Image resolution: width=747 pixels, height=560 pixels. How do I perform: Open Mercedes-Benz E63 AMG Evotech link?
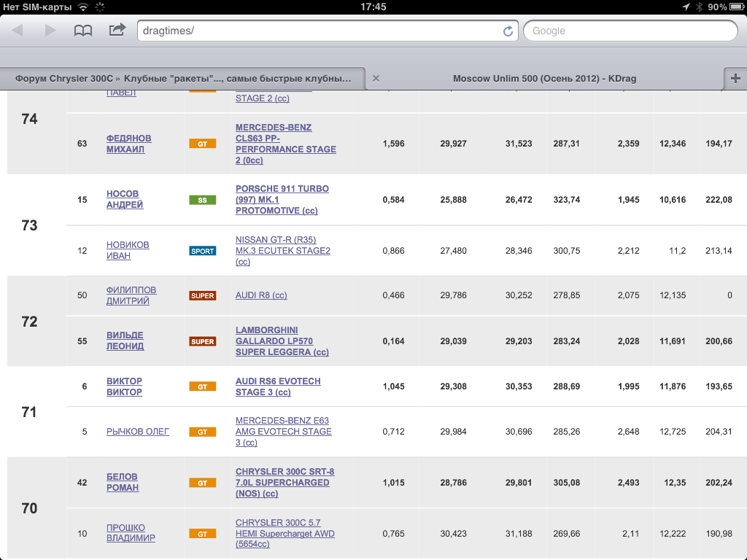pyautogui.click(x=284, y=432)
